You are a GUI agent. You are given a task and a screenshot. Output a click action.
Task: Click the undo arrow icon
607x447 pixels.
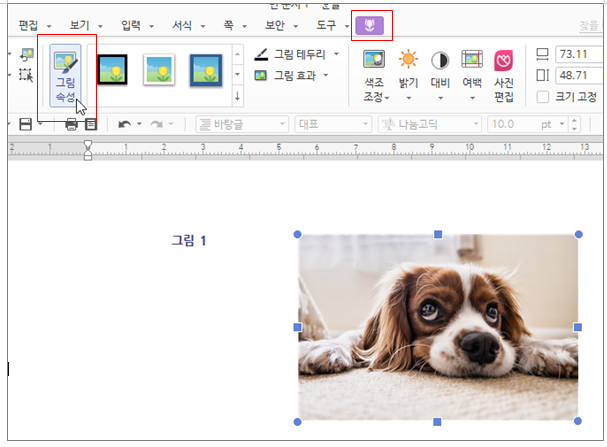click(x=124, y=124)
